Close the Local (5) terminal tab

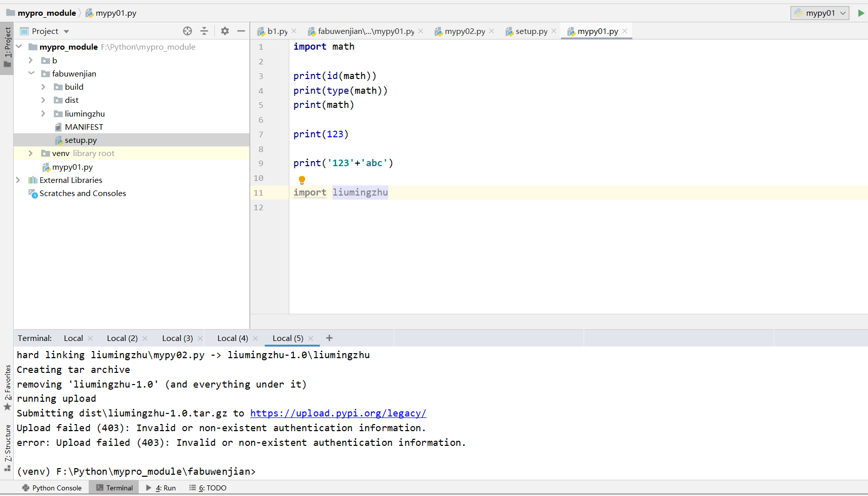(311, 338)
